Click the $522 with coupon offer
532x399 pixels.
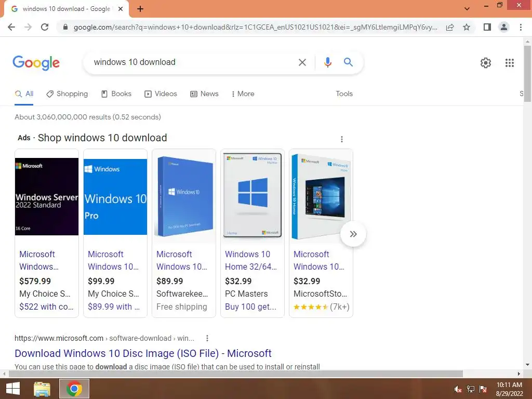click(46, 307)
